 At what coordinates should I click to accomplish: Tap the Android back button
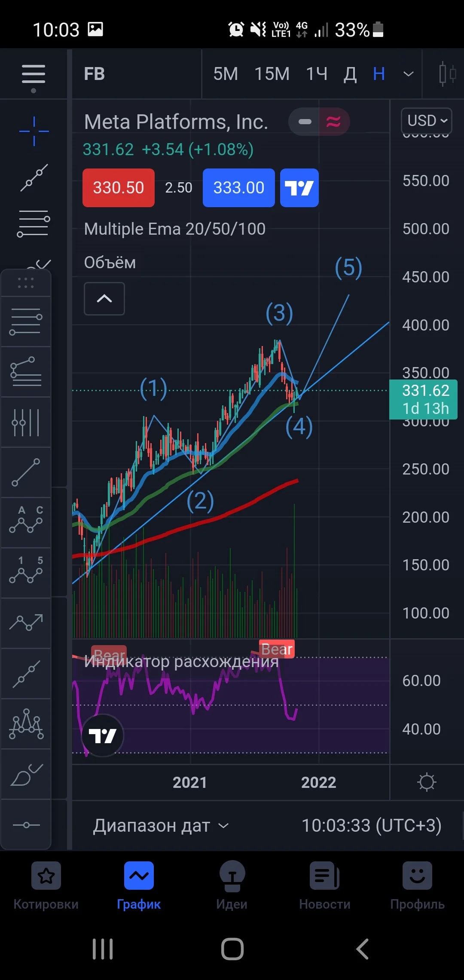coord(362,949)
